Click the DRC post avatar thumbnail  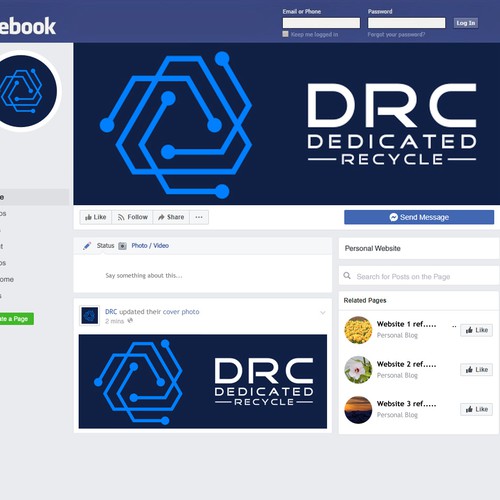click(90, 315)
